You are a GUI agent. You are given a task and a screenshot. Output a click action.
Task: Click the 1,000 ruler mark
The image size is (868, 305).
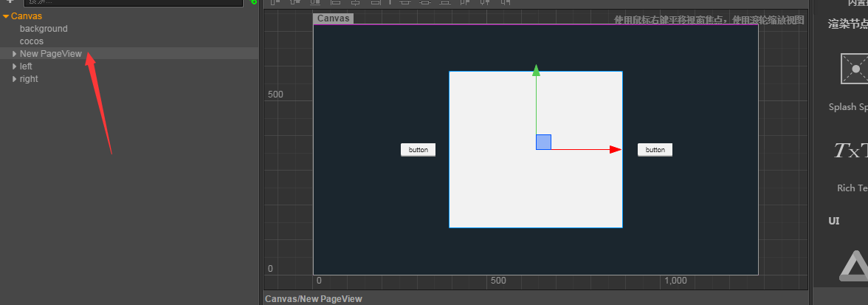(675, 281)
